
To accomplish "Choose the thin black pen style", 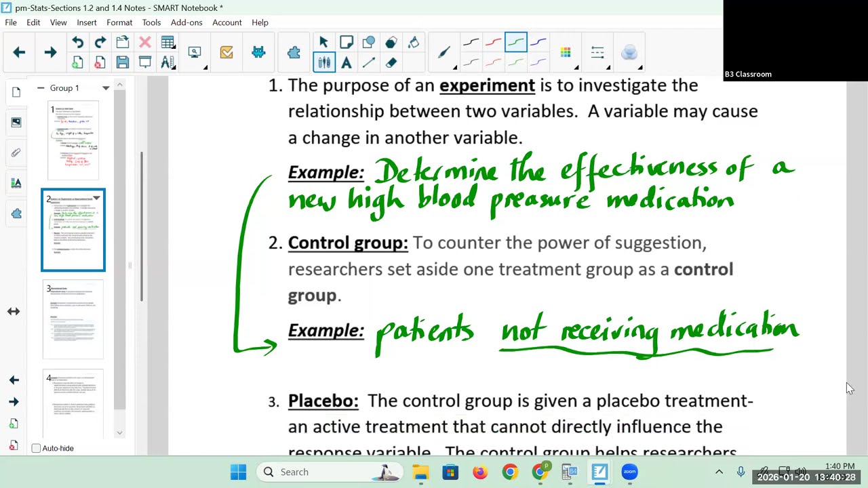I will [x=471, y=63].
